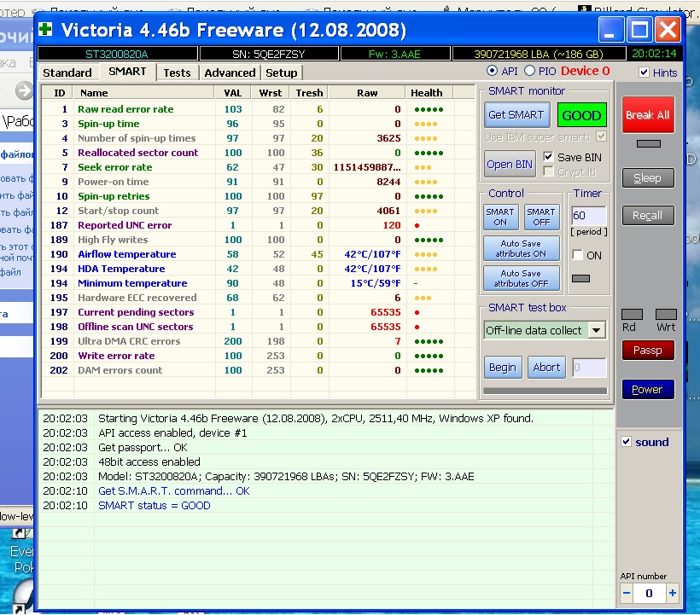
Task: Click the Sleep button
Action: point(648,178)
